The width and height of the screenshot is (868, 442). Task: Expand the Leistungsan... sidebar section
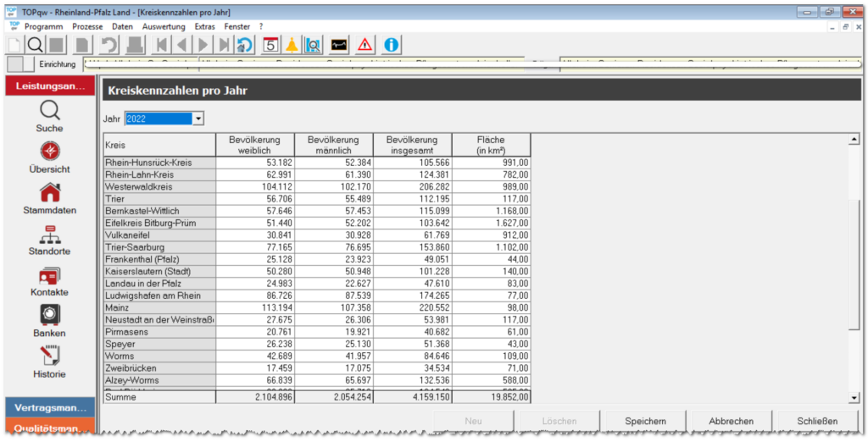coord(49,86)
